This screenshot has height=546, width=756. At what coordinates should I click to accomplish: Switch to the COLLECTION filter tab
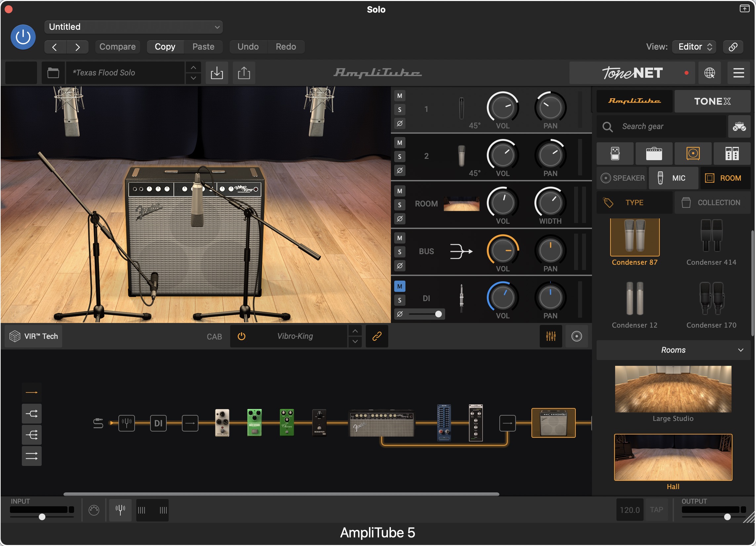coord(712,203)
